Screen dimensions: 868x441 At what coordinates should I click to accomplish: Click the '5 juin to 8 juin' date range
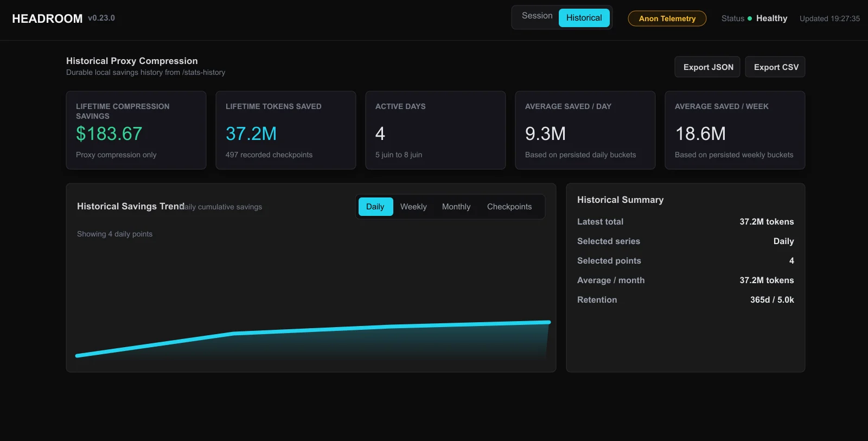(399, 155)
